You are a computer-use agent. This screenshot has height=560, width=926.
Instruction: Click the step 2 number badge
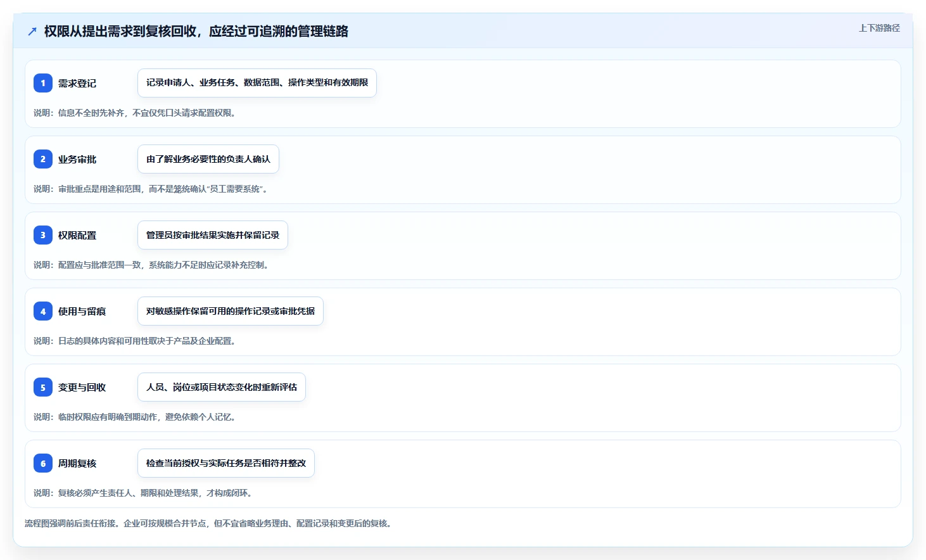tap(43, 159)
